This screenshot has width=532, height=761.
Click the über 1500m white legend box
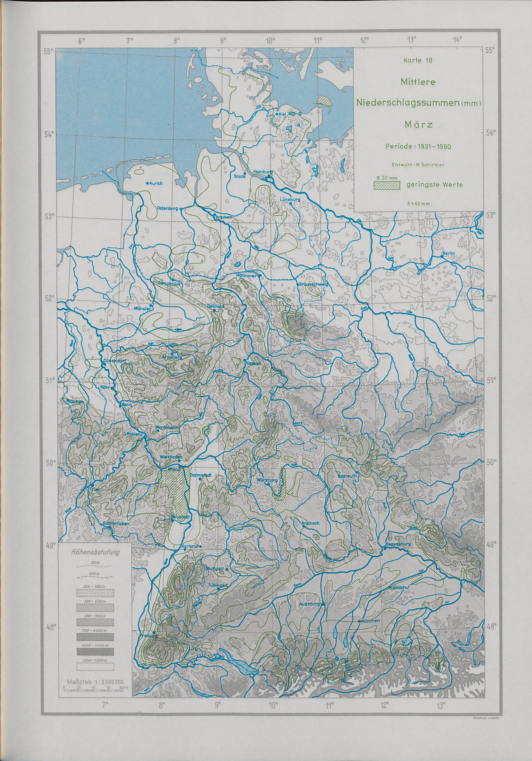pyautogui.click(x=96, y=666)
